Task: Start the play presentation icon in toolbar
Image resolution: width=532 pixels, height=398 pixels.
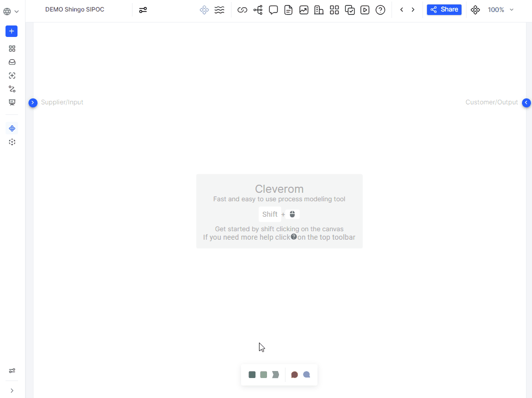Action: (x=364, y=10)
